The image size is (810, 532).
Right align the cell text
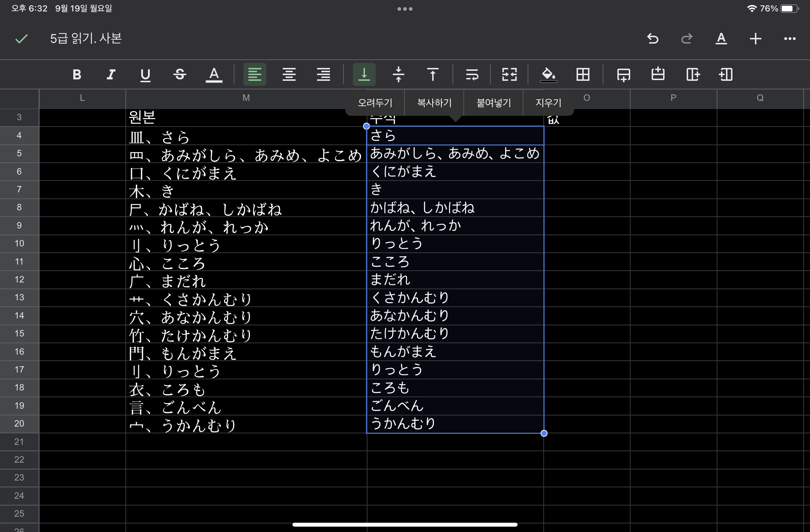(323, 74)
